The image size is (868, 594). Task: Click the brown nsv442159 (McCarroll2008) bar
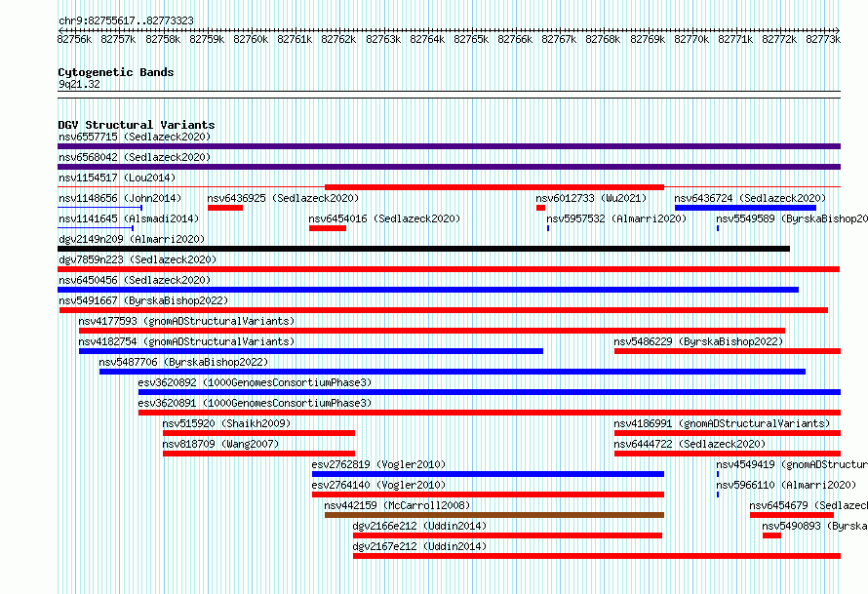coord(494,515)
